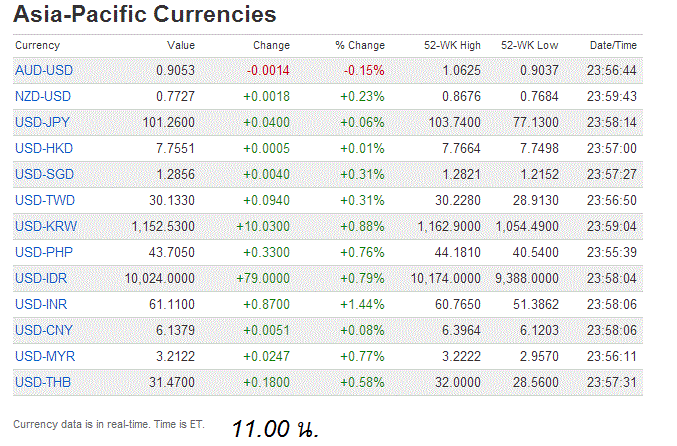The height and width of the screenshot is (446, 677).
Task: Click the Date/Time column header
Action: (613, 45)
